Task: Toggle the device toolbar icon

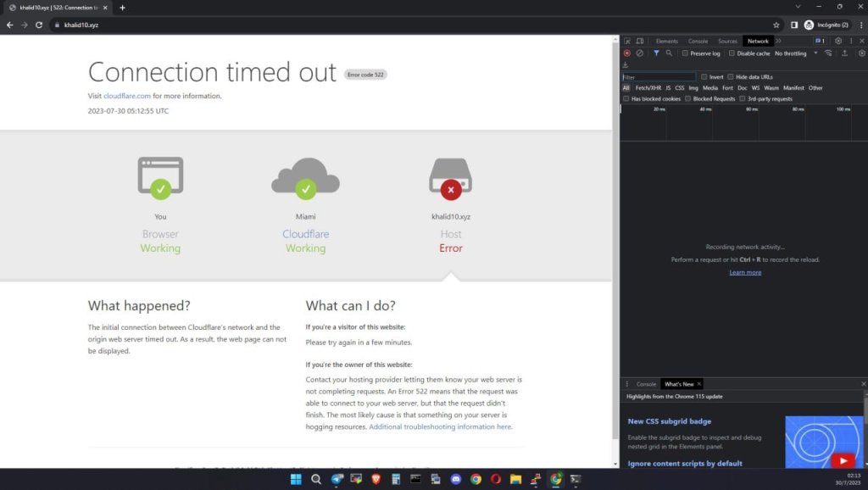Action: point(640,41)
